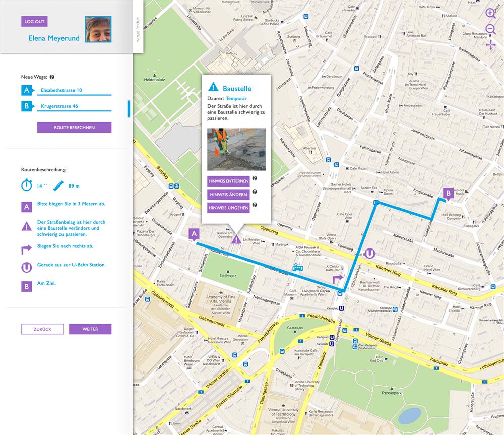Select 'Bitte biegen Sie in 3 Metern ab' step
Screen dimensions: 504x435
click(x=71, y=204)
